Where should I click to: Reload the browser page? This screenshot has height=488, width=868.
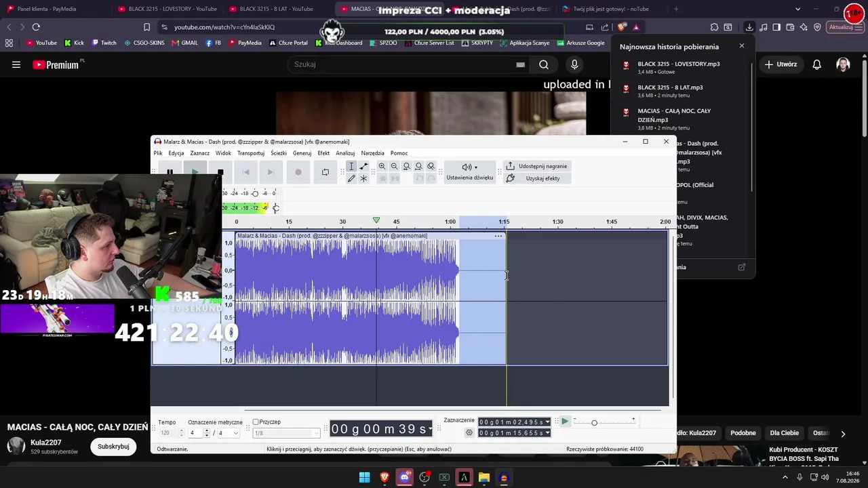36,27
